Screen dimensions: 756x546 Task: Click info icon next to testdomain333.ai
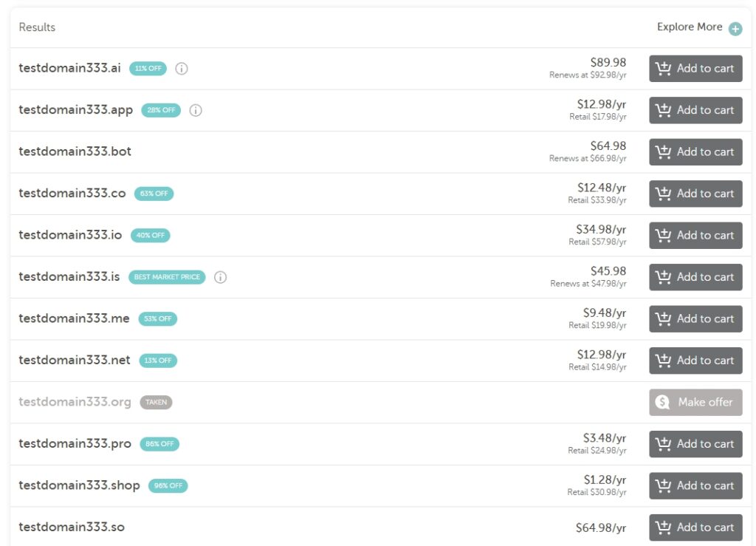(x=182, y=69)
